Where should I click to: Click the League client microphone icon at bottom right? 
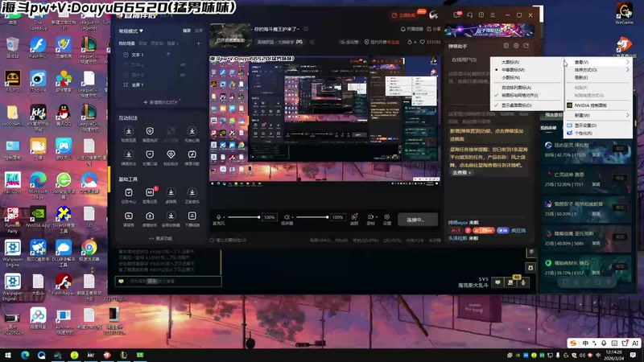click(x=522, y=282)
